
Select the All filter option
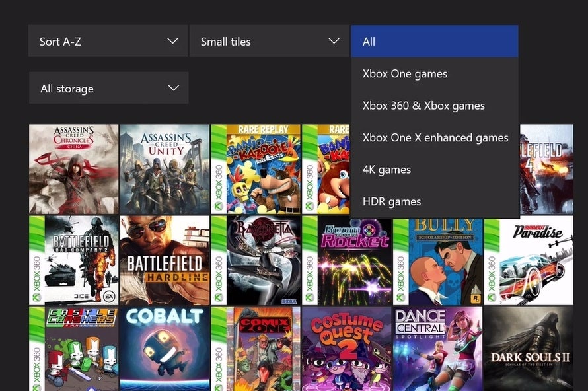tap(435, 41)
